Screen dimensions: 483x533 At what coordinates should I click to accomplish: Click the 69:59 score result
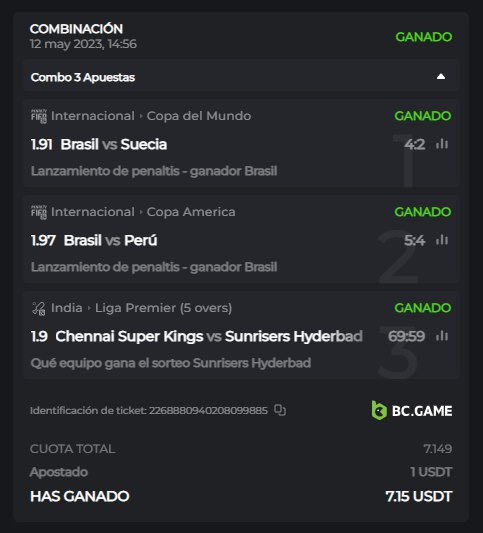407,336
